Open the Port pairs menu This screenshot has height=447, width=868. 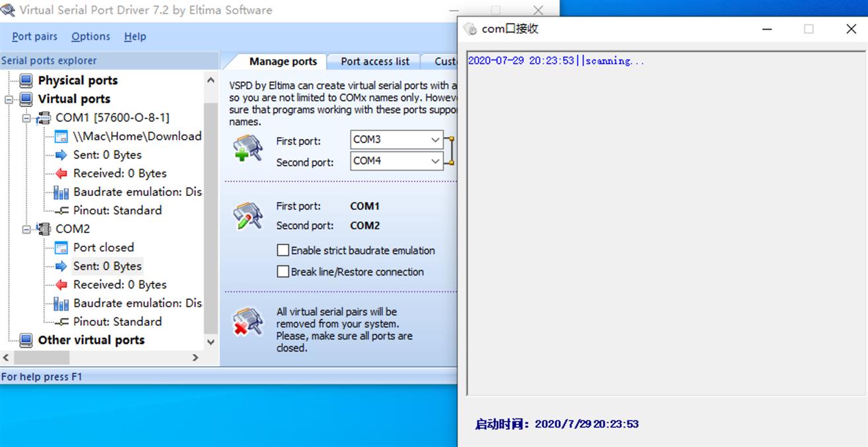[x=34, y=36]
